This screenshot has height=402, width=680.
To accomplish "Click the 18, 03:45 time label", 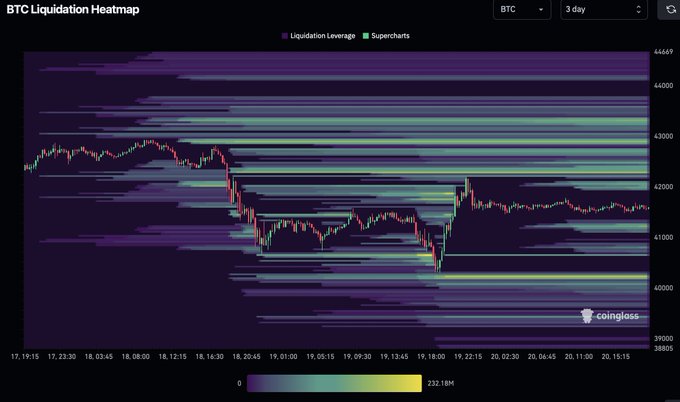I will click(x=98, y=356).
